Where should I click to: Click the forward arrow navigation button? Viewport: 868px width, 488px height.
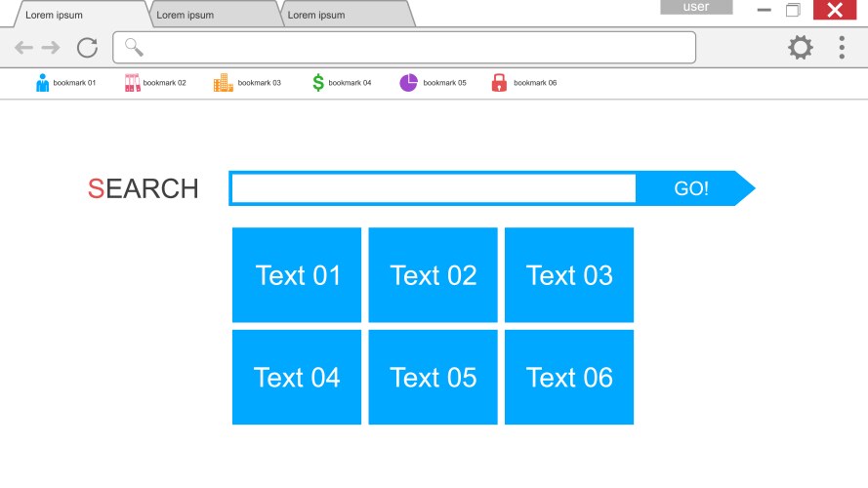[x=51, y=48]
